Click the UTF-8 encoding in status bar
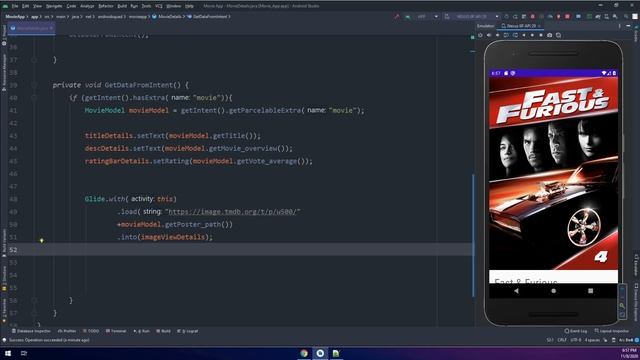This screenshot has height=360, width=640. [576, 340]
